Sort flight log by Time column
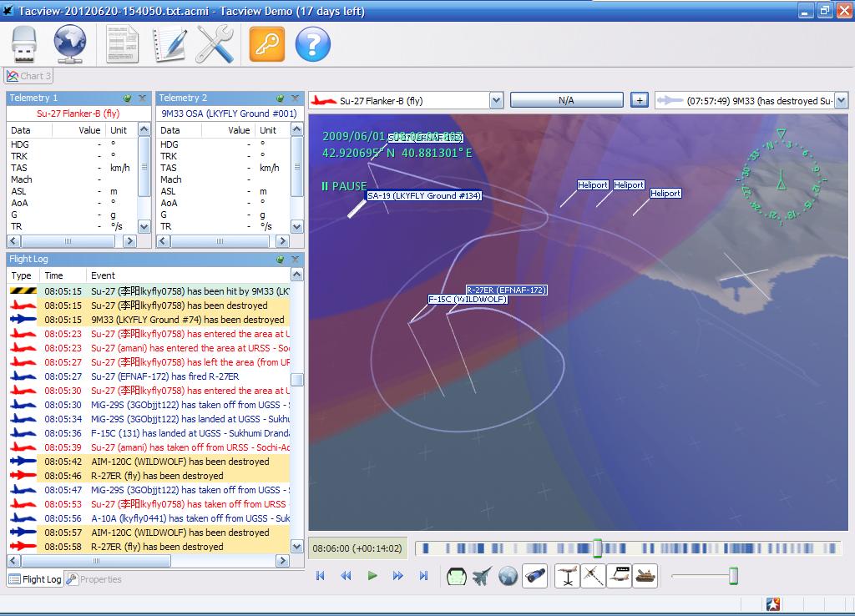 (63, 275)
